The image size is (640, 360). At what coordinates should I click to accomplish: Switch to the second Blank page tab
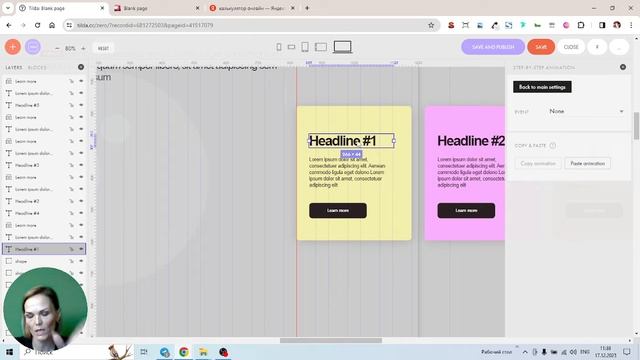click(157, 8)
